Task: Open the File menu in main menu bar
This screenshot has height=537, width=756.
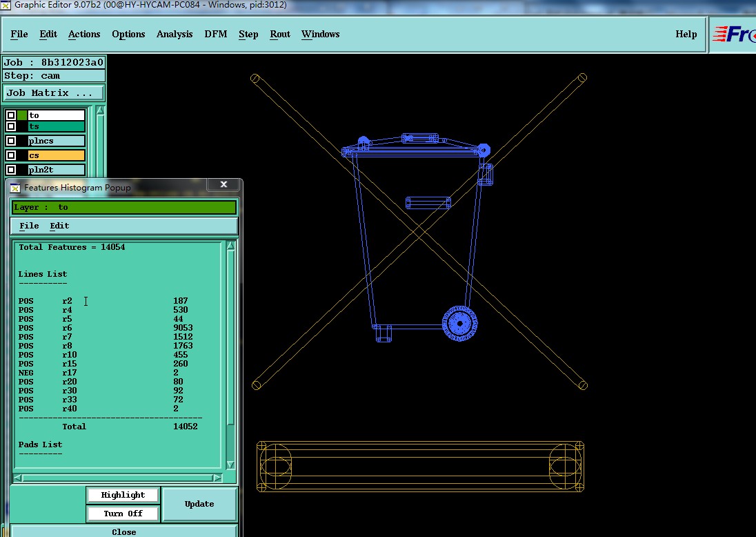Action: [x=19, y=35]
